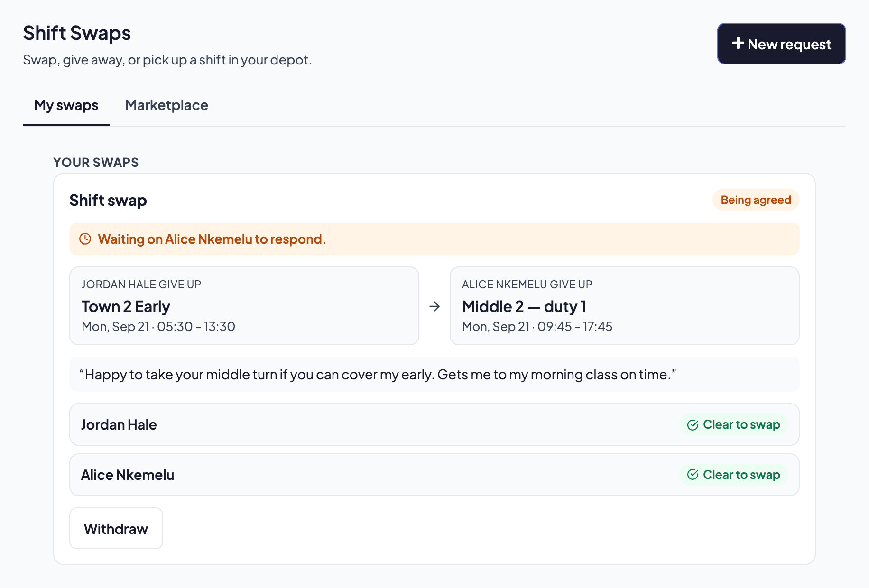Click the checkmark icon in Alice Nkemelu row

(693, 475)
